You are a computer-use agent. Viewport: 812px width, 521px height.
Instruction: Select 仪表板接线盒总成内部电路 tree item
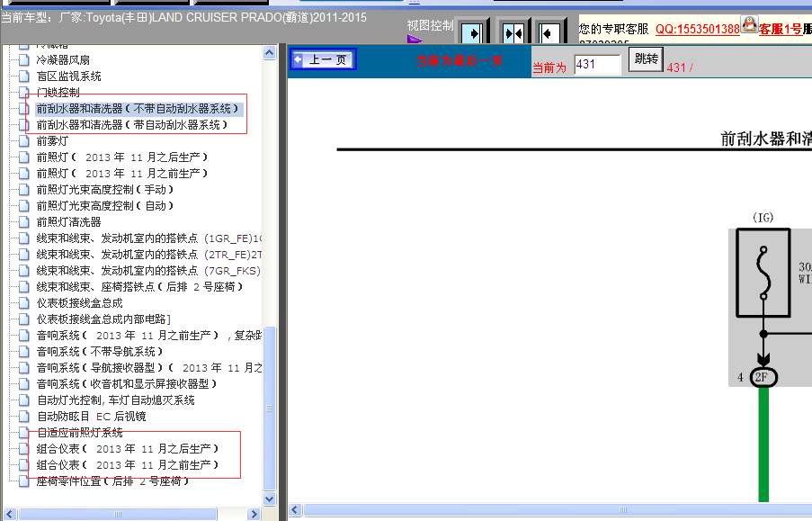pyautogui.click(x=103, y=319)
